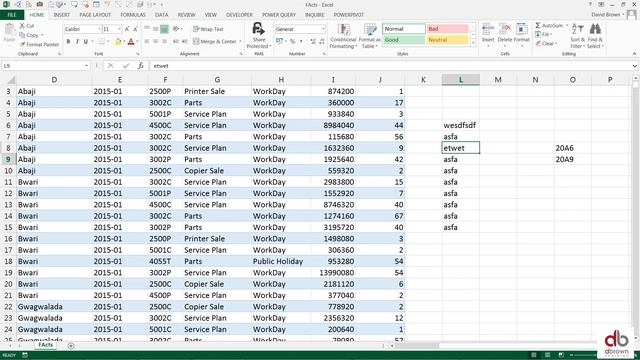Viewport: 640px width, 360px height.
Task: Toggle middle vertical align
Action: click(156, 29)
